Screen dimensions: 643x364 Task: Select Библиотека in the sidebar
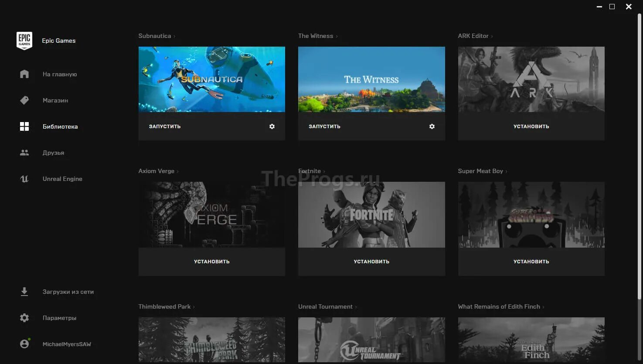coord(60,126)
